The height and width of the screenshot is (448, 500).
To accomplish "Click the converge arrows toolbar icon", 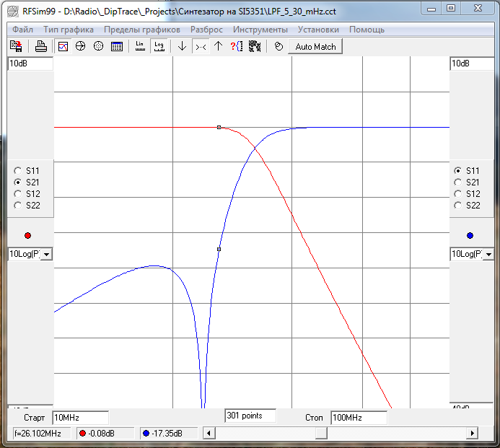I will point(201,47).
